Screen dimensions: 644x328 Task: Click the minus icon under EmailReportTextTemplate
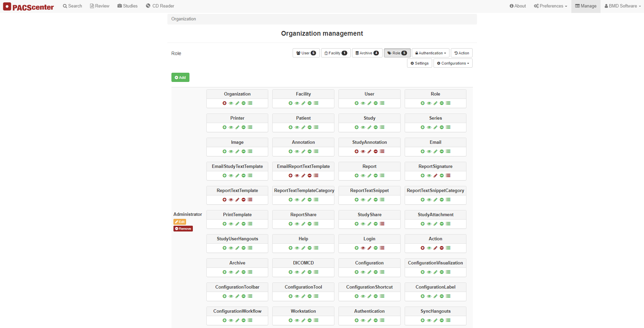[x=310, y=176]
